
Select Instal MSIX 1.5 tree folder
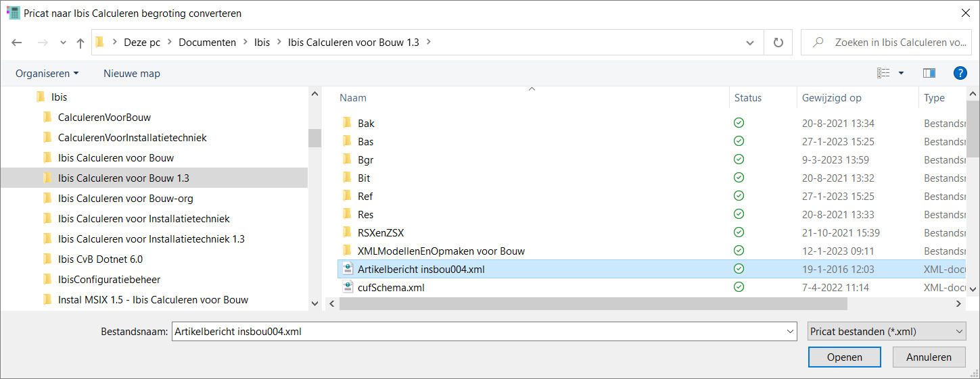coord(153,300)
